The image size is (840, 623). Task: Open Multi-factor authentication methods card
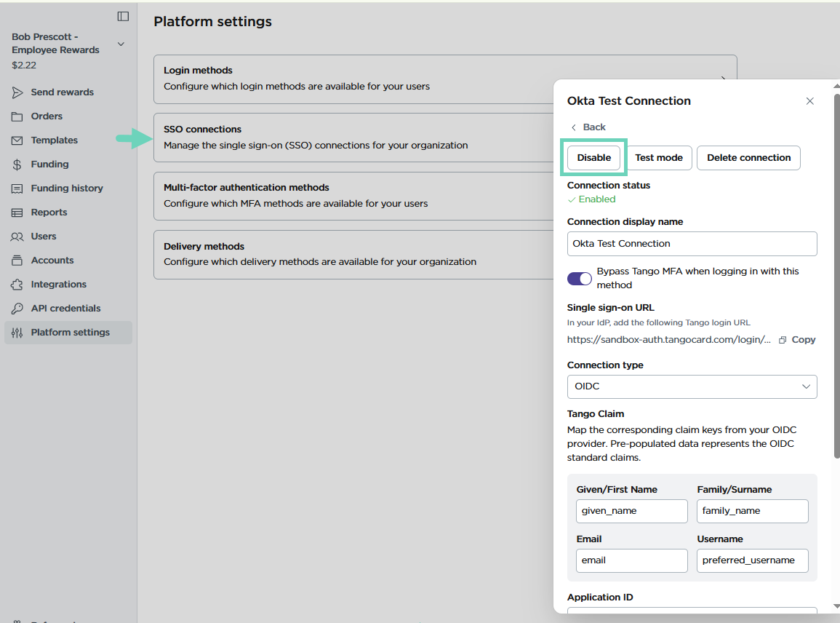(353, 196)
